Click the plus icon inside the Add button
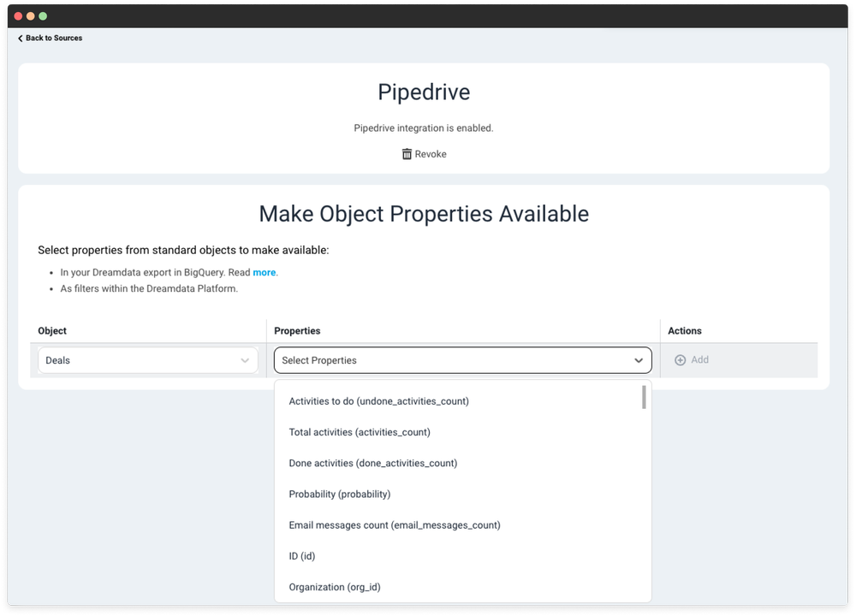Screen dimensions: 856x616 (679, 359)
